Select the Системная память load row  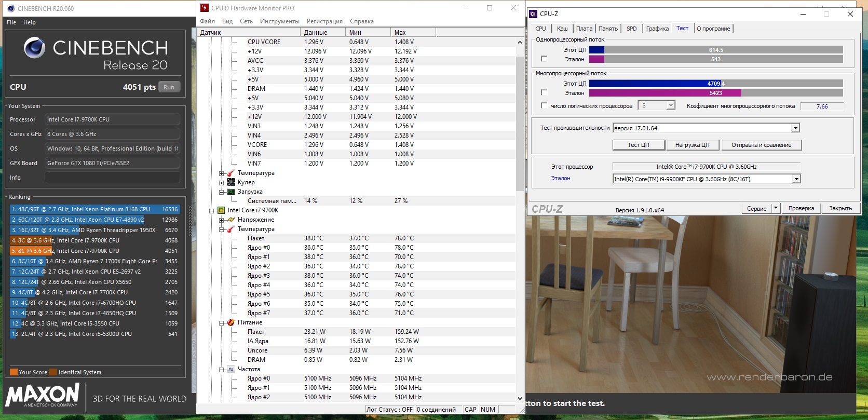(357, 201)
